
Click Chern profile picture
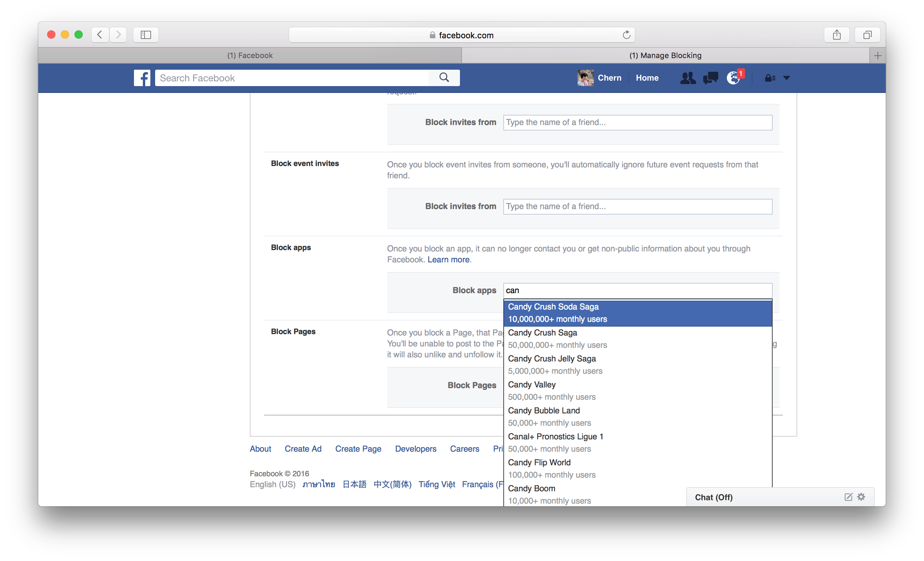coord(585,78)
